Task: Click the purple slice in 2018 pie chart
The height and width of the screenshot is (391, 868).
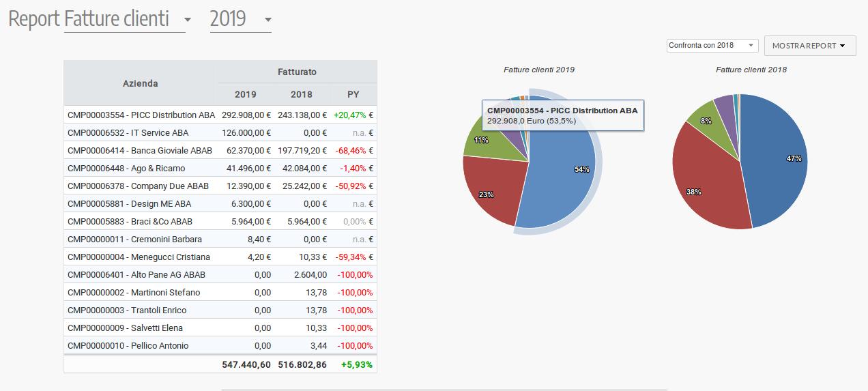Action: [x=724, y=106]
